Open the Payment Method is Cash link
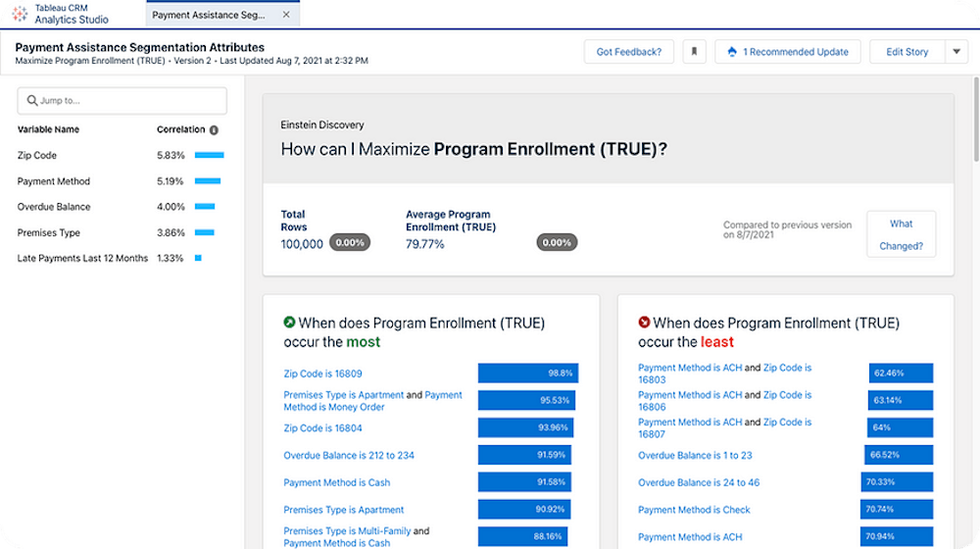The image size is (980, 549). 337,482
